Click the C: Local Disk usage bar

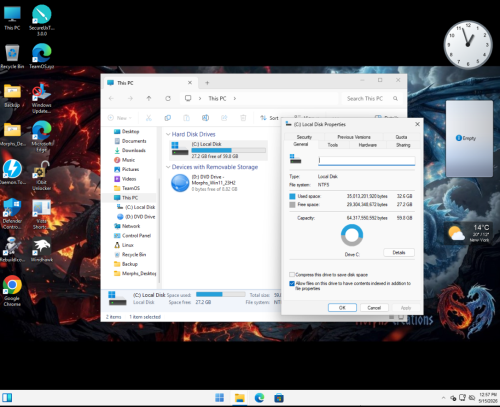[x=228, y=150]
